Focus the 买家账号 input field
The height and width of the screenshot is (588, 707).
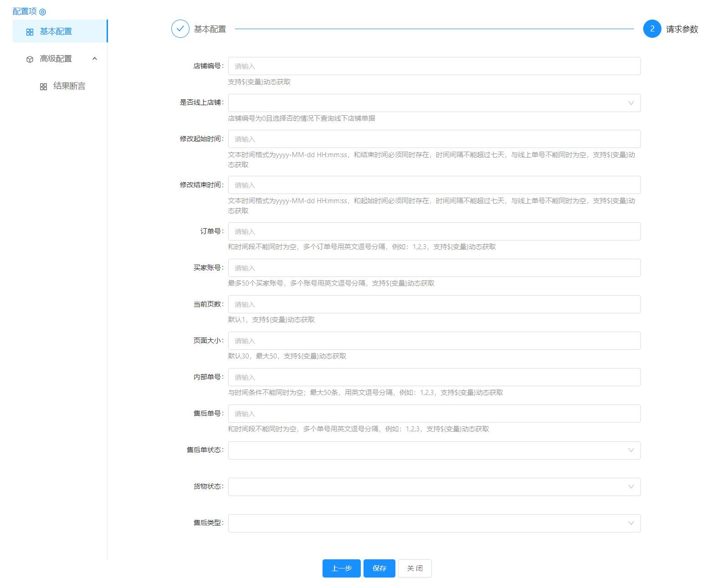point(434,268)
